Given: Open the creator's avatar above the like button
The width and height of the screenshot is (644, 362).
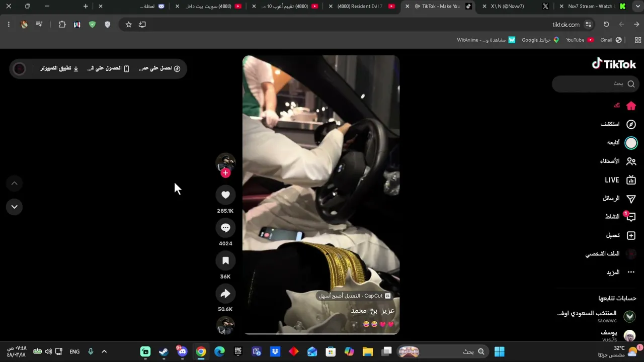Looking at the screenshot, I should [x=225, y=163].
